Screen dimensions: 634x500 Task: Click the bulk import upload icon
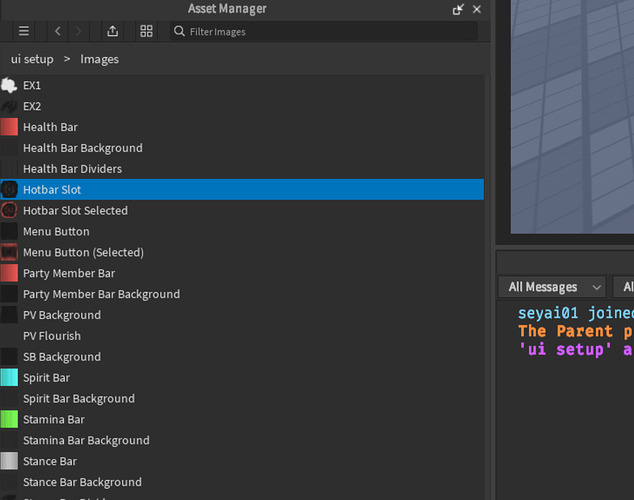[x=113, y=31]
